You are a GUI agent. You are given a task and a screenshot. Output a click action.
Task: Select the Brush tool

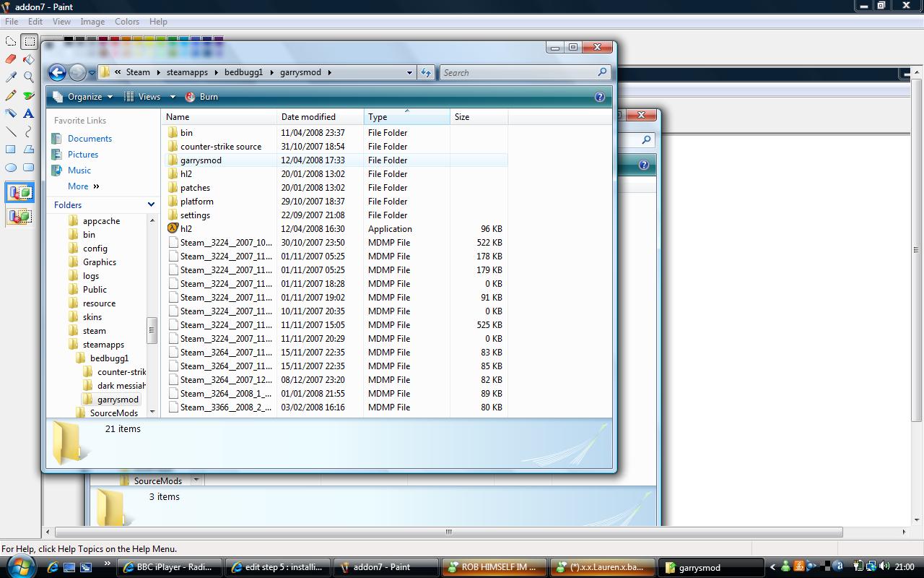point(29,95)
